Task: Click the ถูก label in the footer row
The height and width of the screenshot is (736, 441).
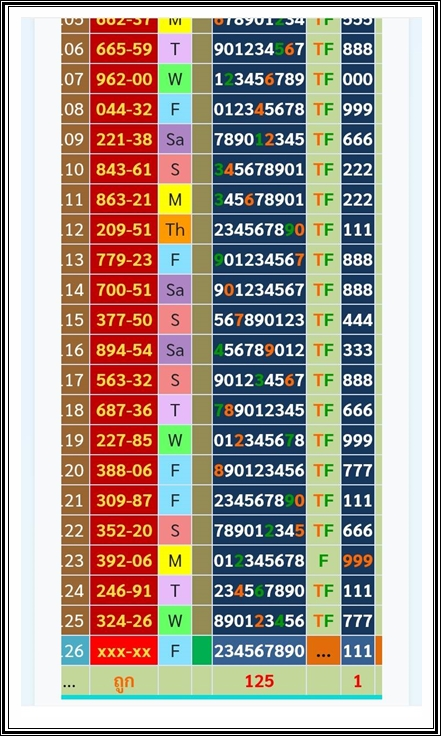Action: 124,681
